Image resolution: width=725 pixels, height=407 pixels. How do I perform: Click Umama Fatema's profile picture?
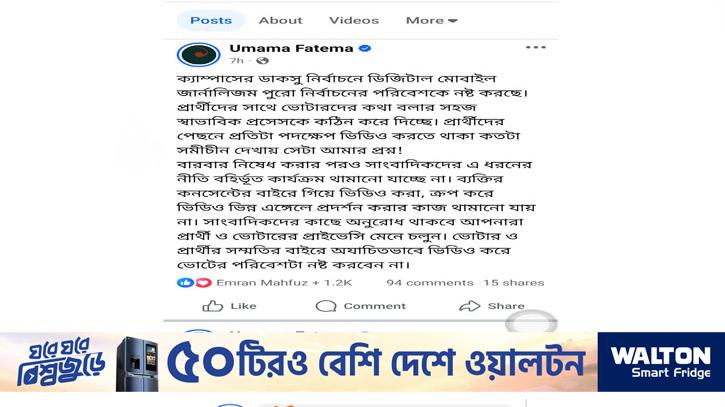click(198, 55)
